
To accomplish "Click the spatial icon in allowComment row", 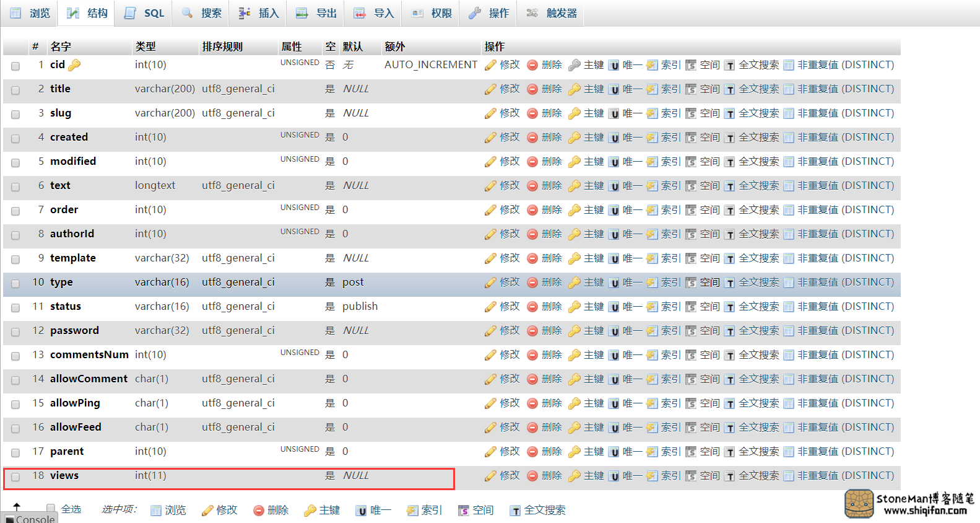I will 691,379.
